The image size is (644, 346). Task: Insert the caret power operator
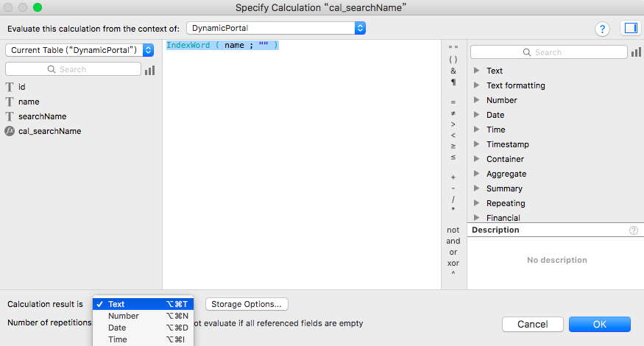click(x=453, y=273)
